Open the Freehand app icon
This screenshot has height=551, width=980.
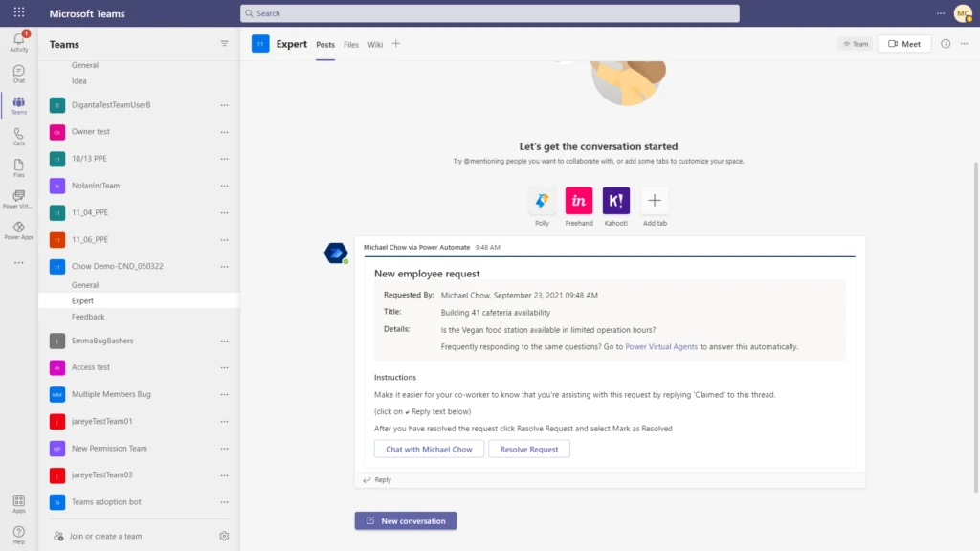578,201
